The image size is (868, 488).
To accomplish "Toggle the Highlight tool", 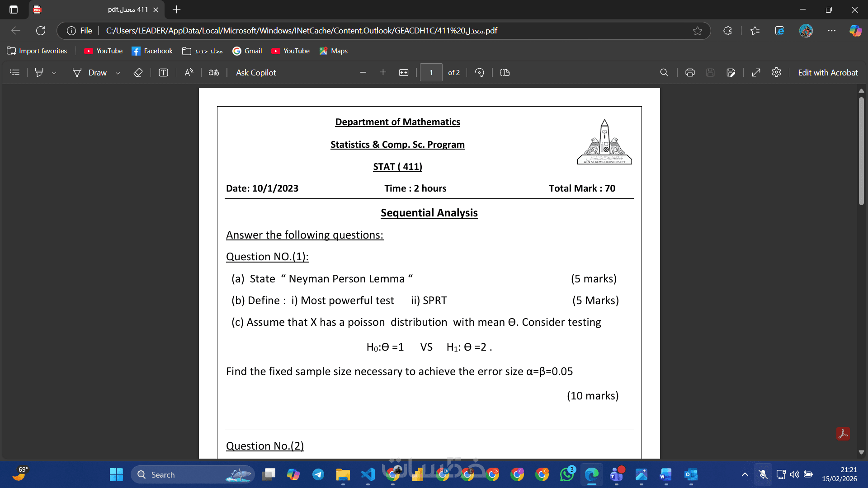I will pyautogui.click(x=39, y=72).
